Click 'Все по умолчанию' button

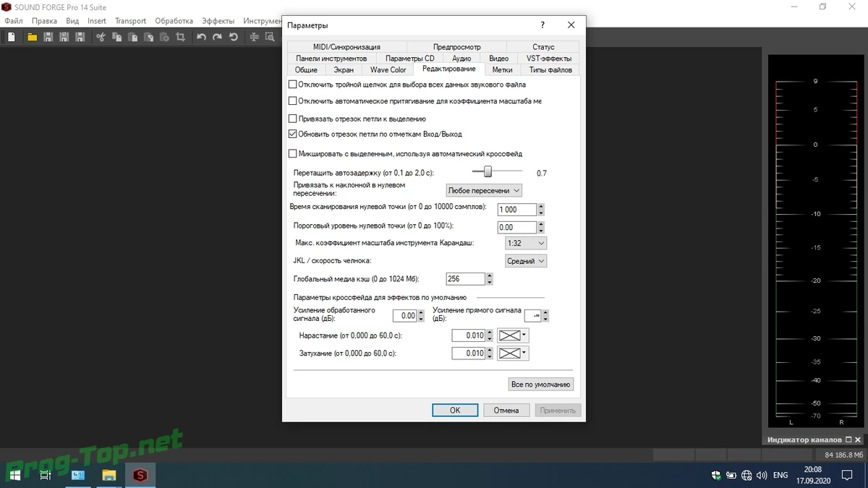[541, 385]
